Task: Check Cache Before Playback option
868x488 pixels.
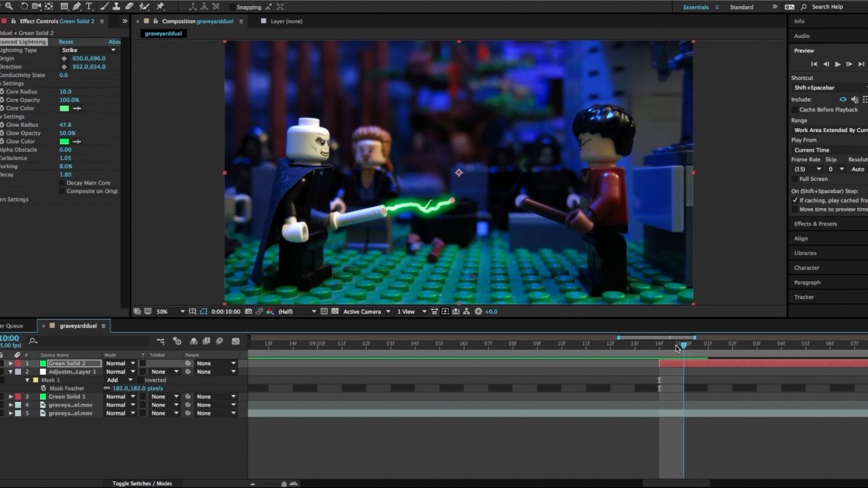Action: click(x=795, y=110)
